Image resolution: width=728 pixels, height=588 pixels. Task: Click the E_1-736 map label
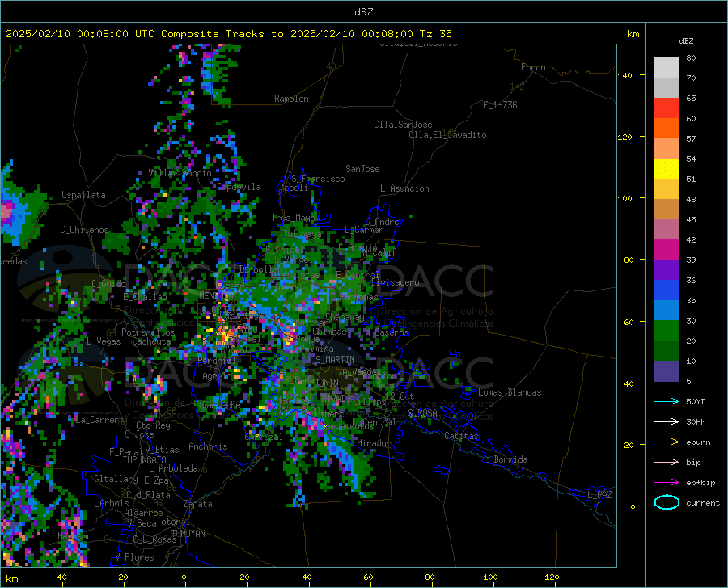pos(500,105)
